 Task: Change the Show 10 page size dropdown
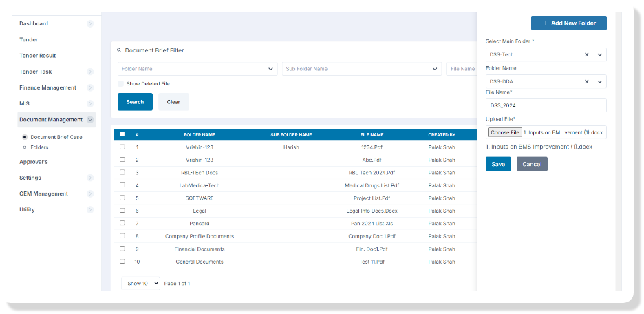(143, 283)
